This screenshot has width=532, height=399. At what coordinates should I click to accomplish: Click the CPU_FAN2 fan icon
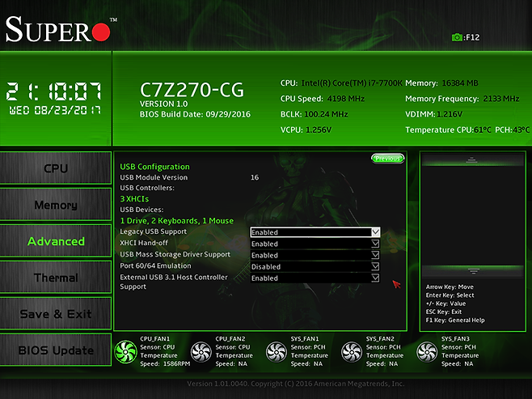pos(201,352)
